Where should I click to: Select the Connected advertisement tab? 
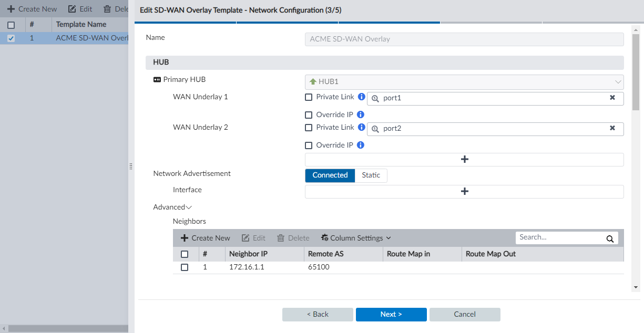(x=330, y=175)
